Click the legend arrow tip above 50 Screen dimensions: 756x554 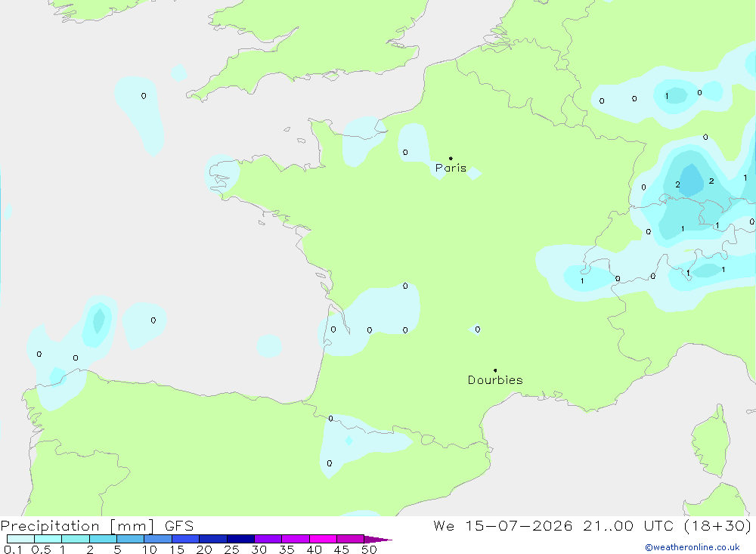coord(378,540)
